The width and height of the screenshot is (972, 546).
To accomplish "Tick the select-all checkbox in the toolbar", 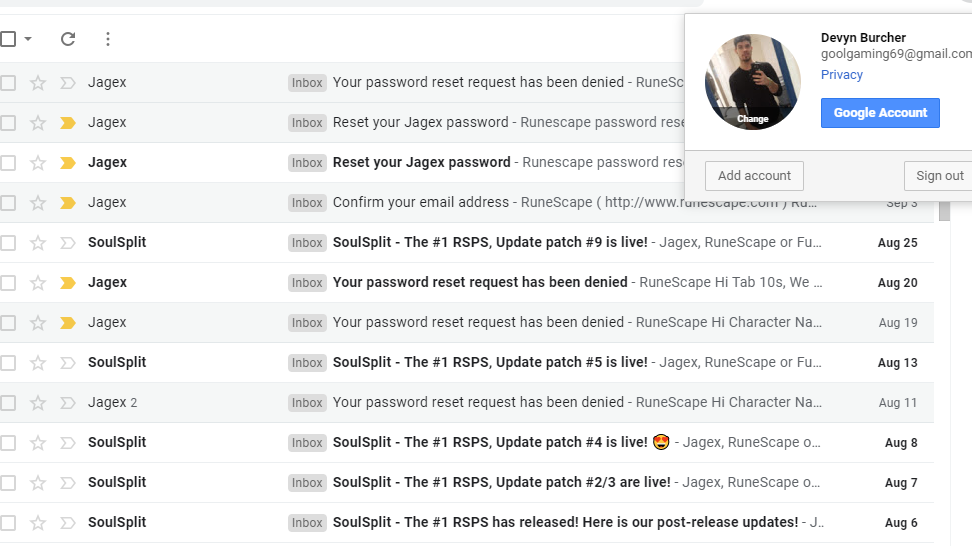I will point(8,39).
